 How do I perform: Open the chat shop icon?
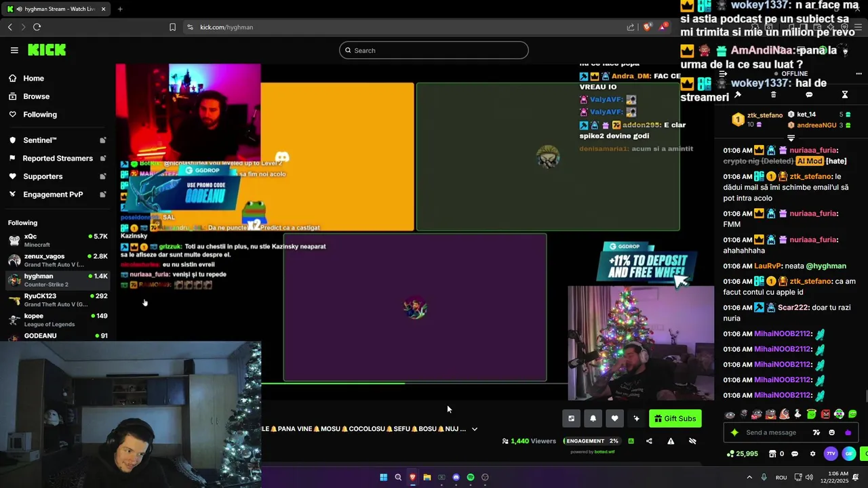click(x=772, y=454)
